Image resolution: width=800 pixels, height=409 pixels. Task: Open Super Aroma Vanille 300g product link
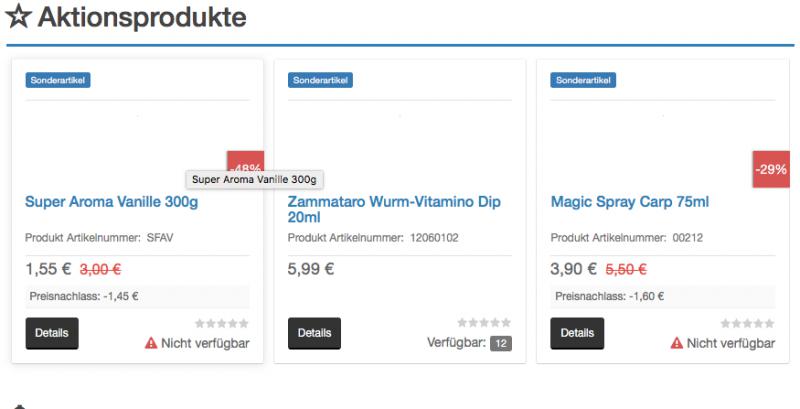[111, 202]
